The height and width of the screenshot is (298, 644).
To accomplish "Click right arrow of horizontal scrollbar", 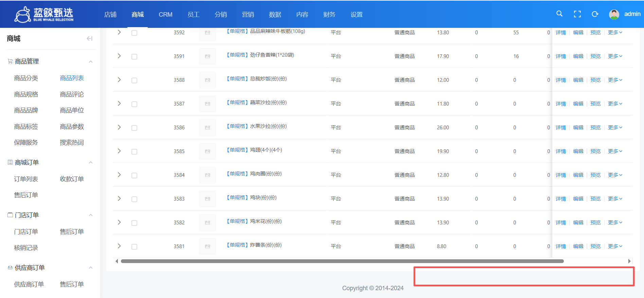I will point(629,261).
